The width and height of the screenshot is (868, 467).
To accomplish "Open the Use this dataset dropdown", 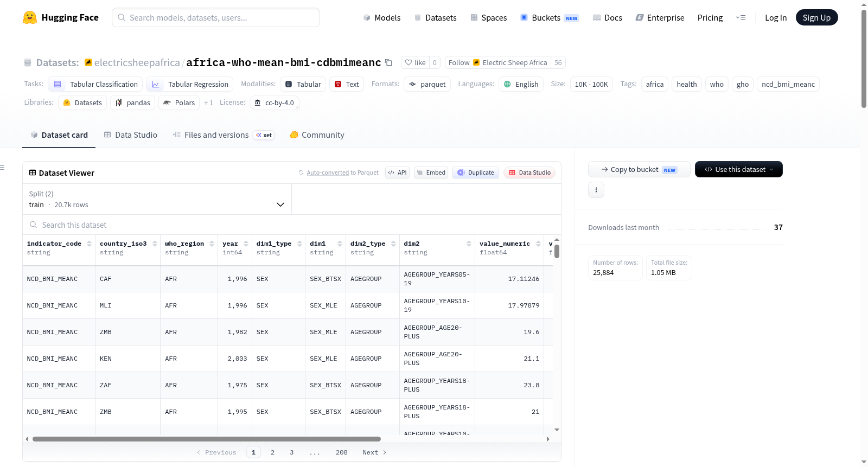I will [x=738, y=169].
